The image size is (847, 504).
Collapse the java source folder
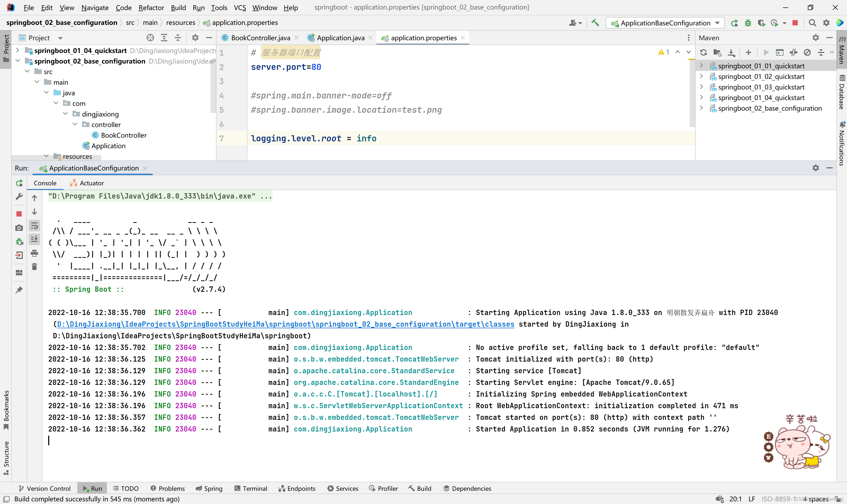[47, 93]
